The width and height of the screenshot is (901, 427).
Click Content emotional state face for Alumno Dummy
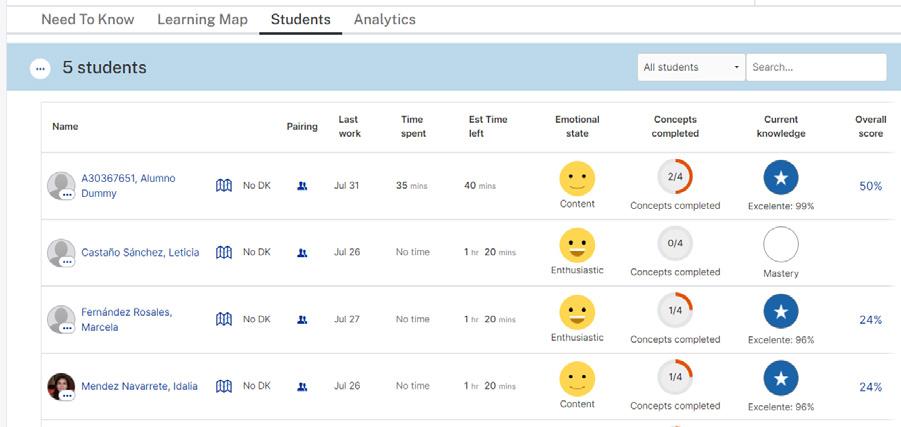(x=577, y=179)
